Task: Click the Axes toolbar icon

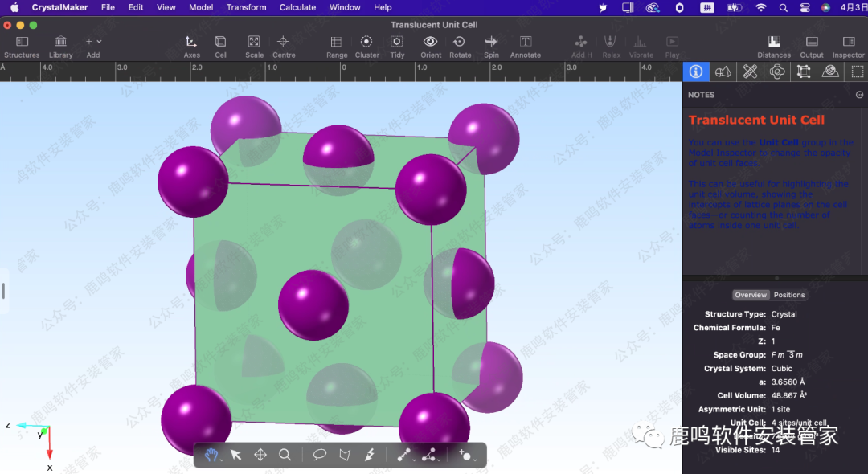Action: pyautogui.click(x=191, y=42)
